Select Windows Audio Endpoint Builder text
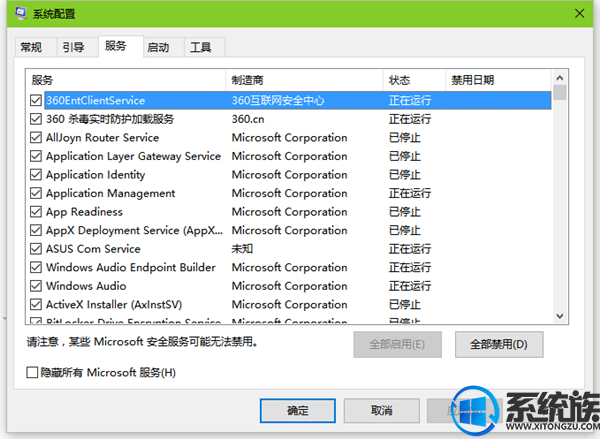The image size is (600, 439). tap(131, 267)
